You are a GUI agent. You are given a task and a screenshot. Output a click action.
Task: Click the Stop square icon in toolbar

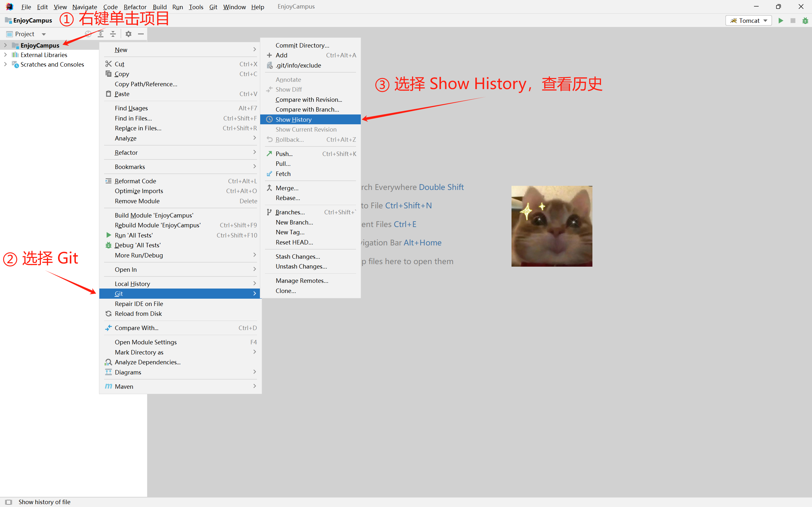tap(793, 21)
